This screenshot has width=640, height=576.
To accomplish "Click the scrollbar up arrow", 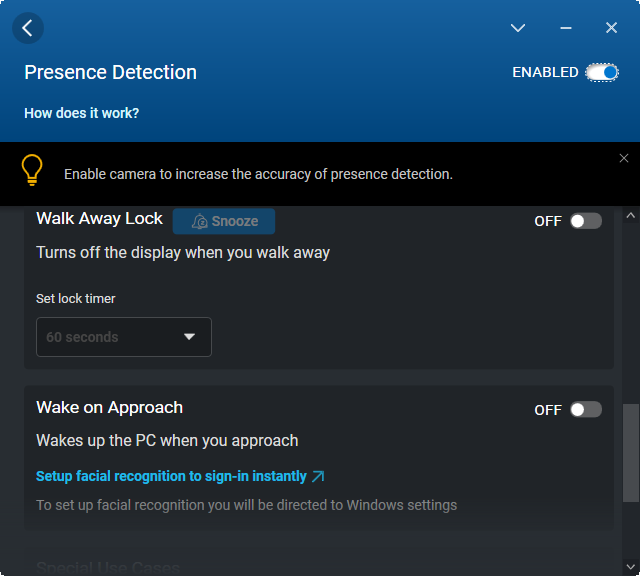I will point(630,216).
